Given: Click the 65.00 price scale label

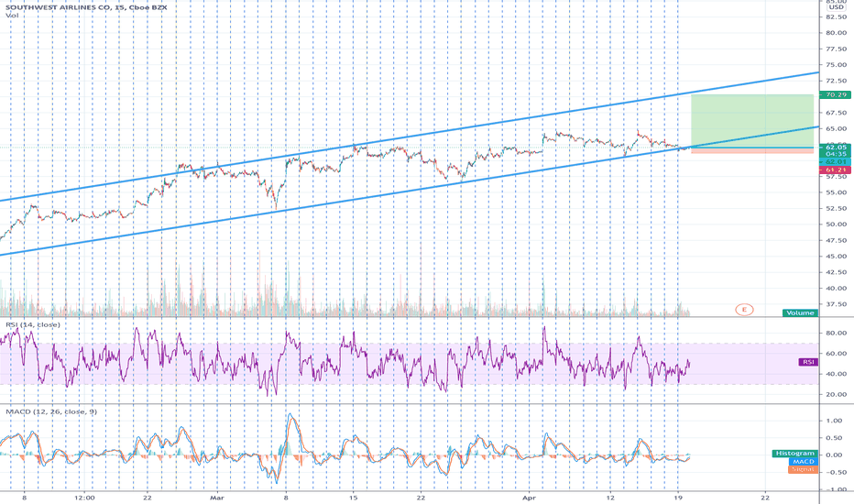Looking at the screenshot, I should [x=836, y=129].
